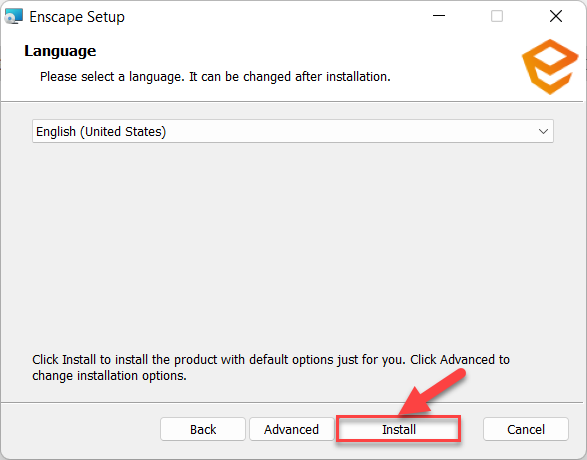Open the English (United States) combo box
Screen dimensions: 587x460
point(293,131)
